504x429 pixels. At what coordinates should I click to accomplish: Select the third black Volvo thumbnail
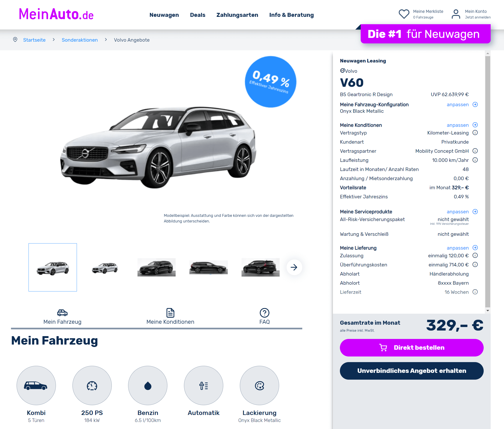coord(260,267)
